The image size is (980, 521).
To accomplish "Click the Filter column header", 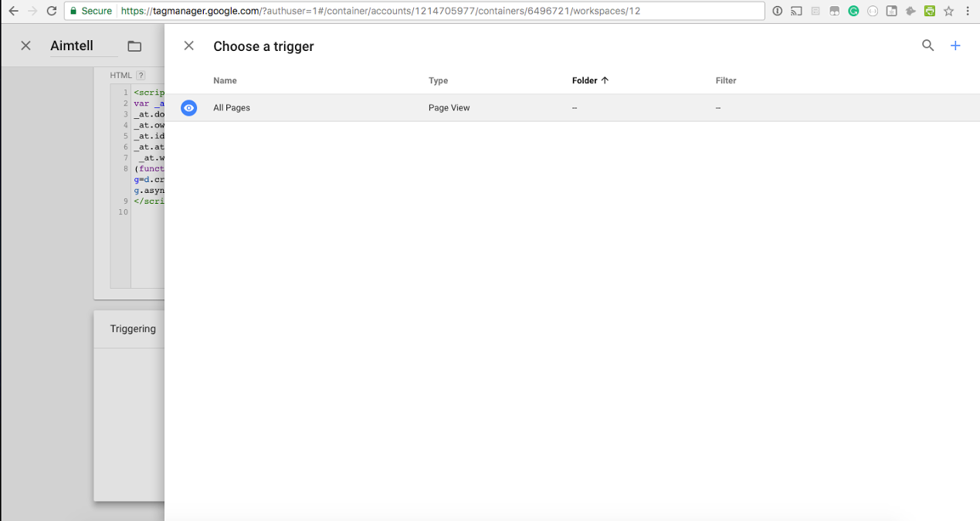I will pos(726,80).
